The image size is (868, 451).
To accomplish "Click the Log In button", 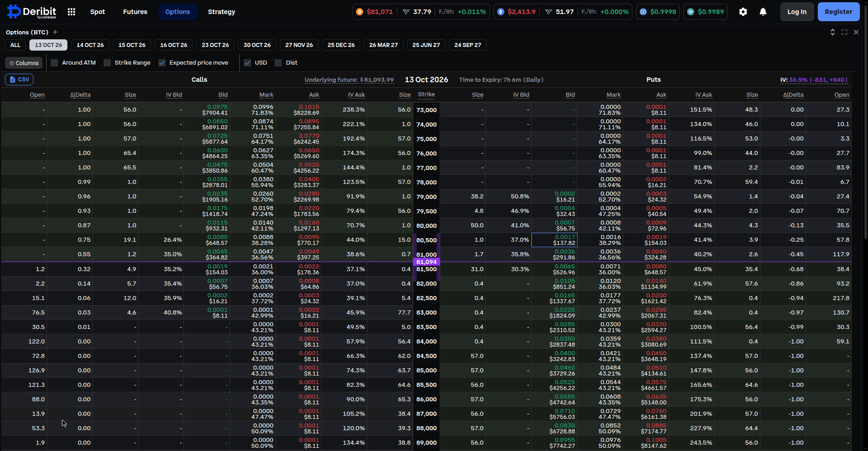I will [797, 12].
